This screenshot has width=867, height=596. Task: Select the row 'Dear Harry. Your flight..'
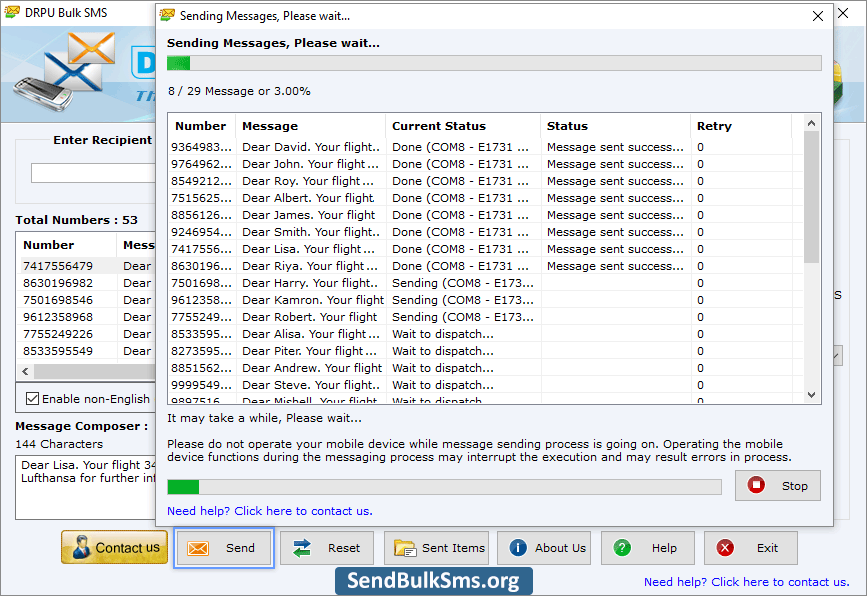pos(486,283)
